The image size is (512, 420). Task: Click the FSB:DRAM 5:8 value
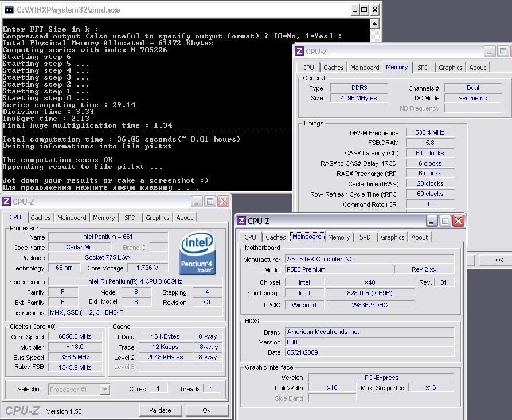(430, 143)
